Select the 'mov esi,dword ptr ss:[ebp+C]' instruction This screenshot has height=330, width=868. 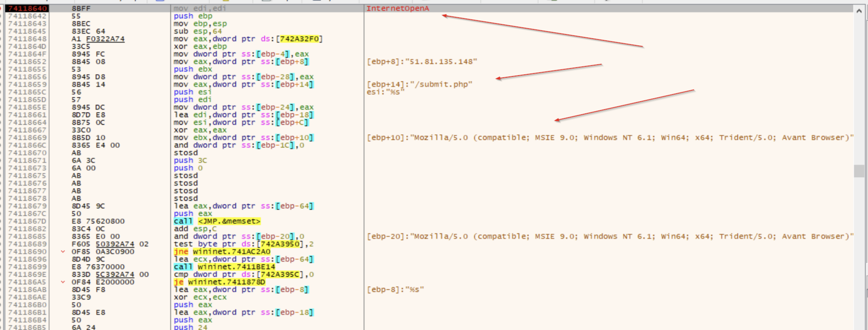click(x=241, y=122)
